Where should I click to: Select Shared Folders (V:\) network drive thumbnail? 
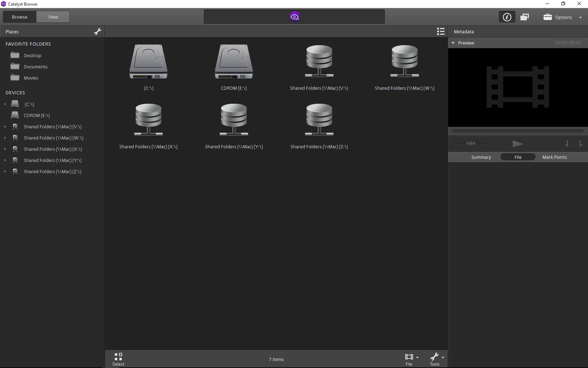point(319,61)
